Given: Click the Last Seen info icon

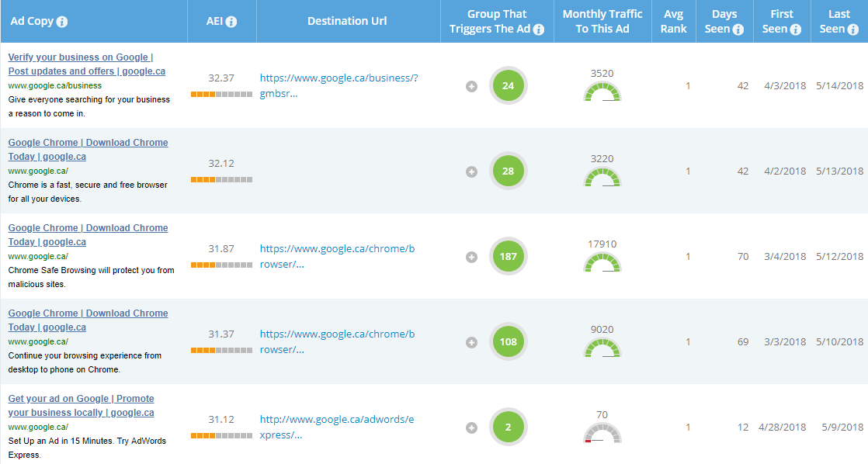Looking at the screenshot, I should click(x=852, y=29).
